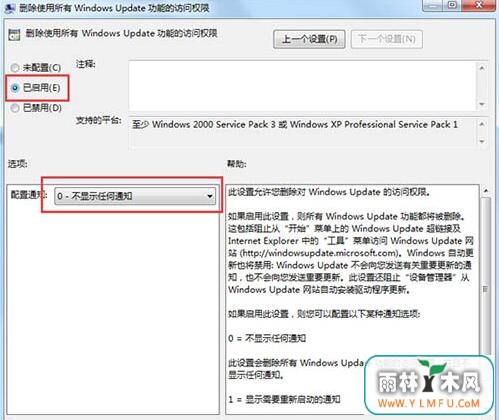499x420 pixels.
Task: Click the supported platforms text field
Action: (303, 132)
